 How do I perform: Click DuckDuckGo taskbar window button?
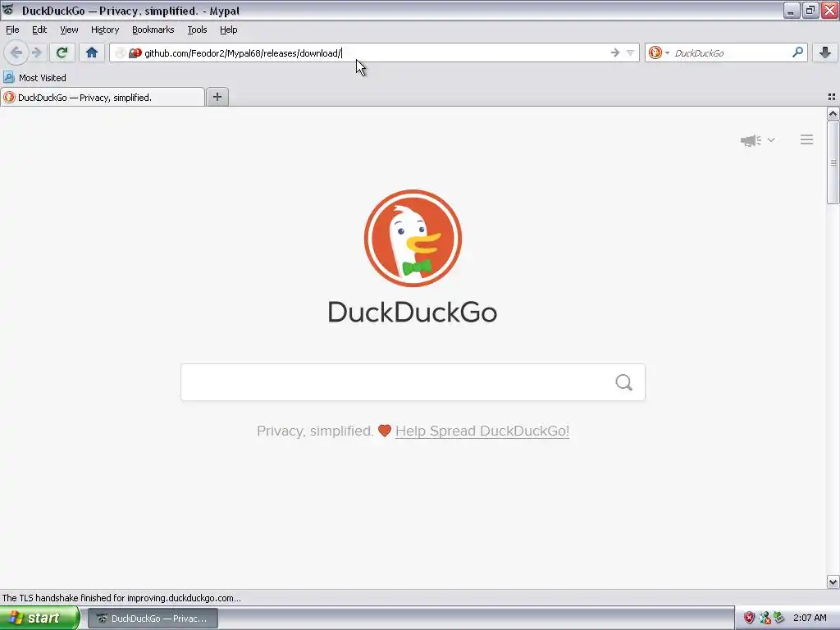(x=153, y=619)
